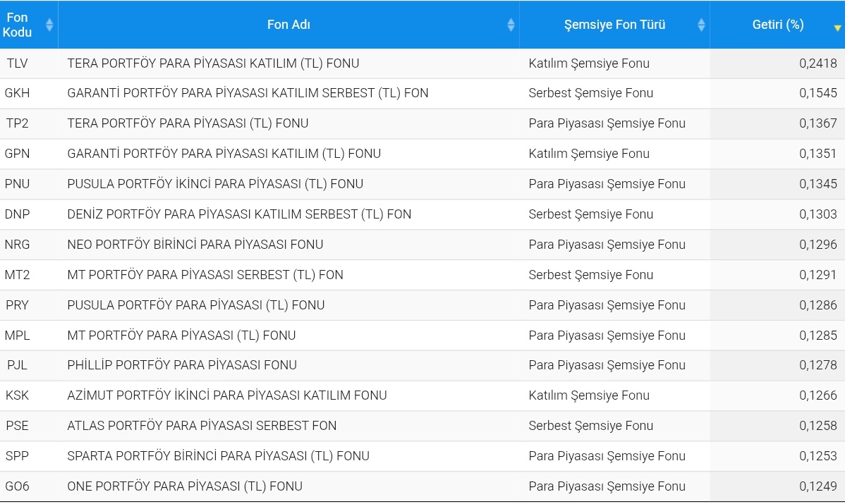Select fund code TP2
This screenshot has width=845, height=504.
pyautogui.click(x=17, y=123)
